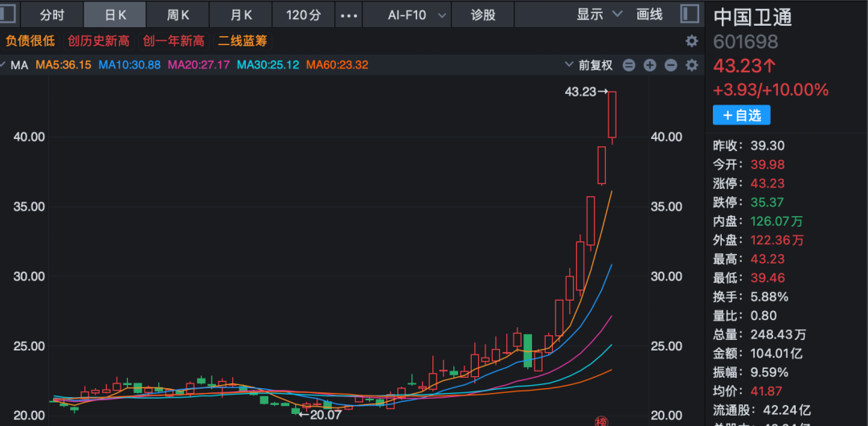This screenshot has height=426, width=868.
Task: Switch to 周K weekly chart tab
Action: (178, 15)
